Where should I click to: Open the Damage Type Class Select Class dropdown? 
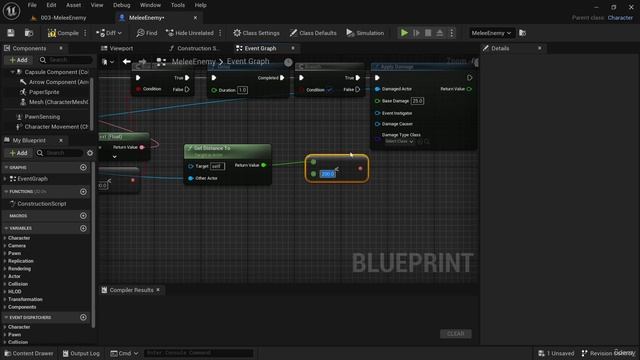(400, 141)
